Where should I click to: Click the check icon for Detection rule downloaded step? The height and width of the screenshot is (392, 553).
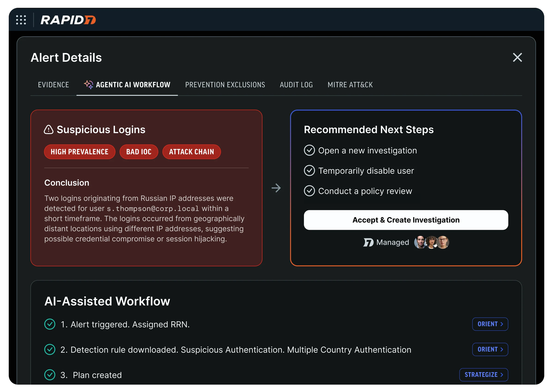point(50,350)
